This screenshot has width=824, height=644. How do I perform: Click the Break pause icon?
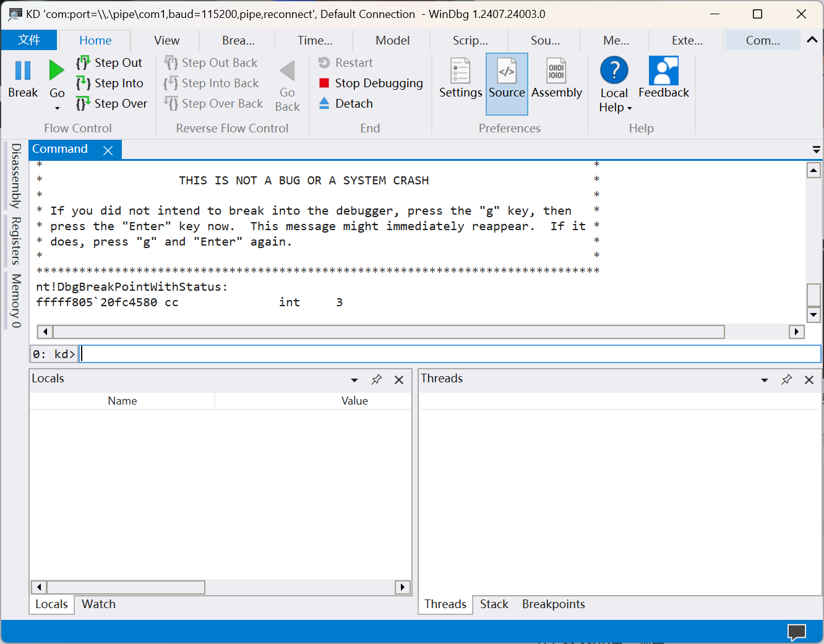(x=23, y=71)
